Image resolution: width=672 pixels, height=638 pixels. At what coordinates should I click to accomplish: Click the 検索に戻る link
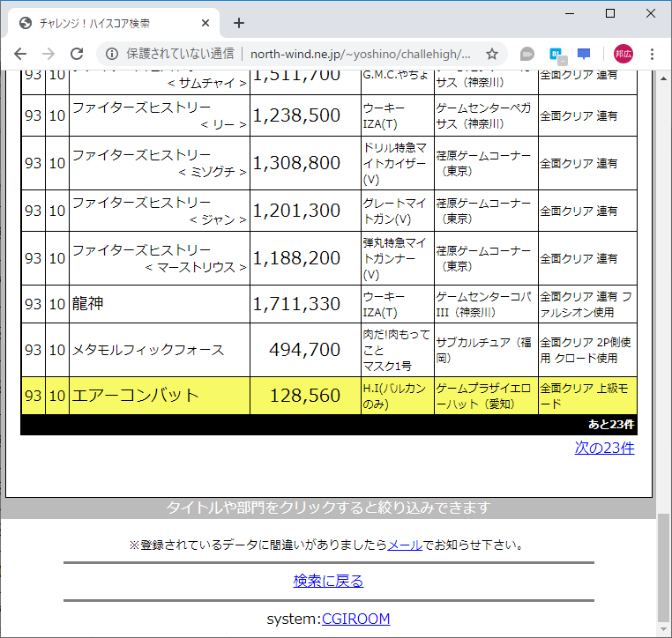[x=328, y=581]
